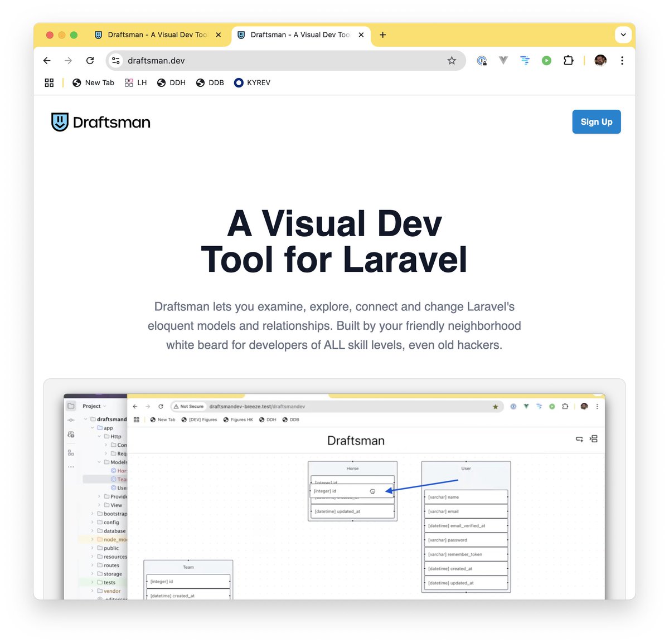Select the tests folder in preview tree
Image resolution: width=669 pixels, height=644 pixels.
coord(106,582)
